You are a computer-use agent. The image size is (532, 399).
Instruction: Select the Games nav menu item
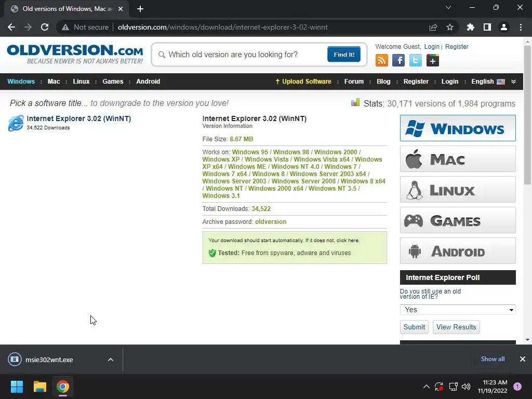click(x=113, y=82)
